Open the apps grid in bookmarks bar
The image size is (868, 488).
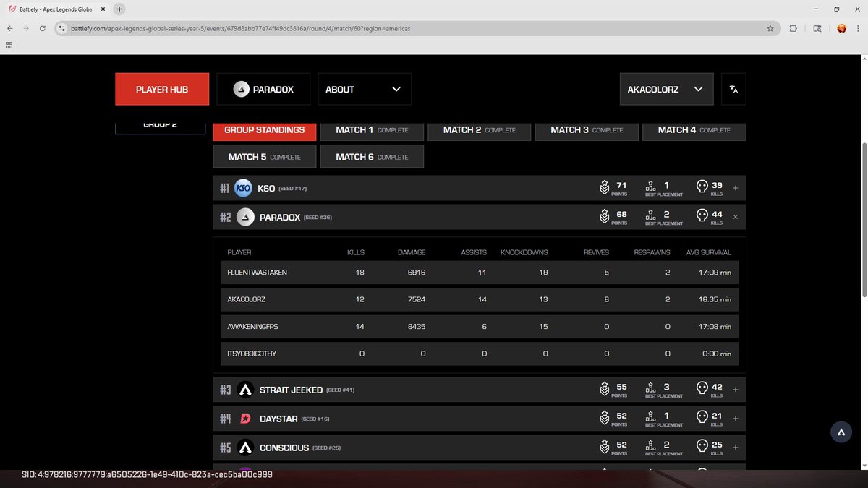(9, 45)
